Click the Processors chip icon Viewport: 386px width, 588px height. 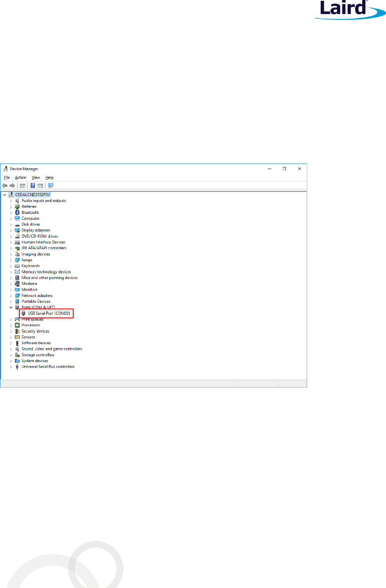17,325
